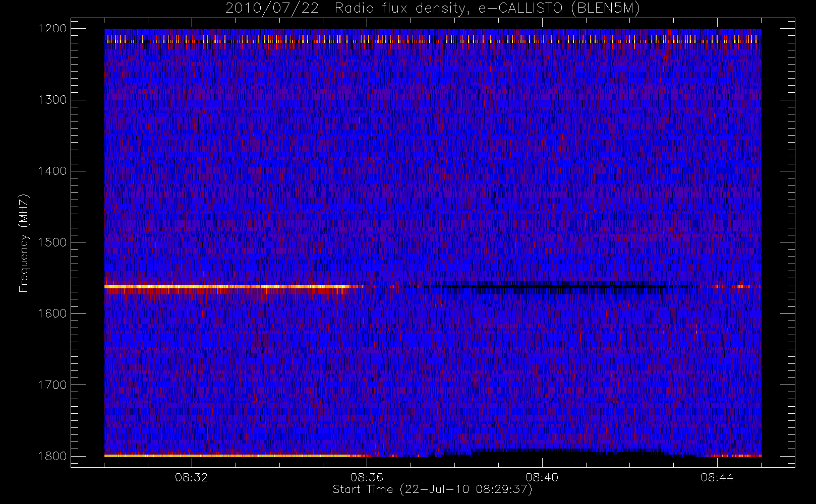Click the bright yellow emission band near 1560 MHz
Viewport: 816px width, 504px height.
tap(227, 286)
